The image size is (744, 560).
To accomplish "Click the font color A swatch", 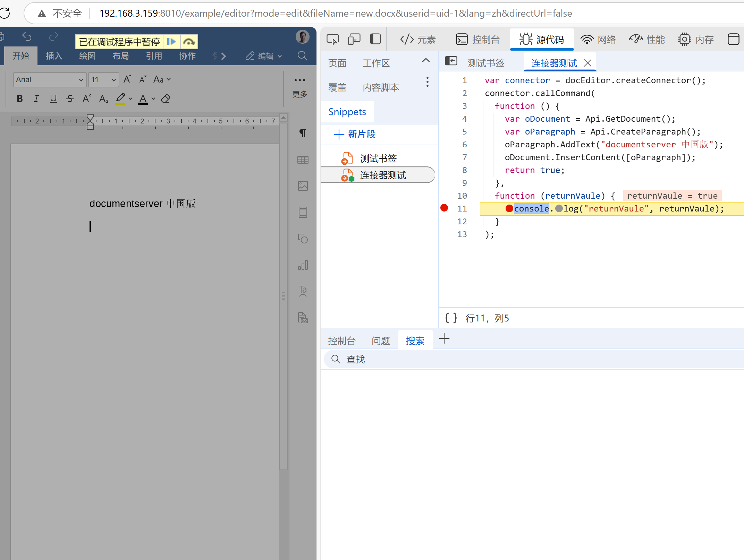I will 143,99.
